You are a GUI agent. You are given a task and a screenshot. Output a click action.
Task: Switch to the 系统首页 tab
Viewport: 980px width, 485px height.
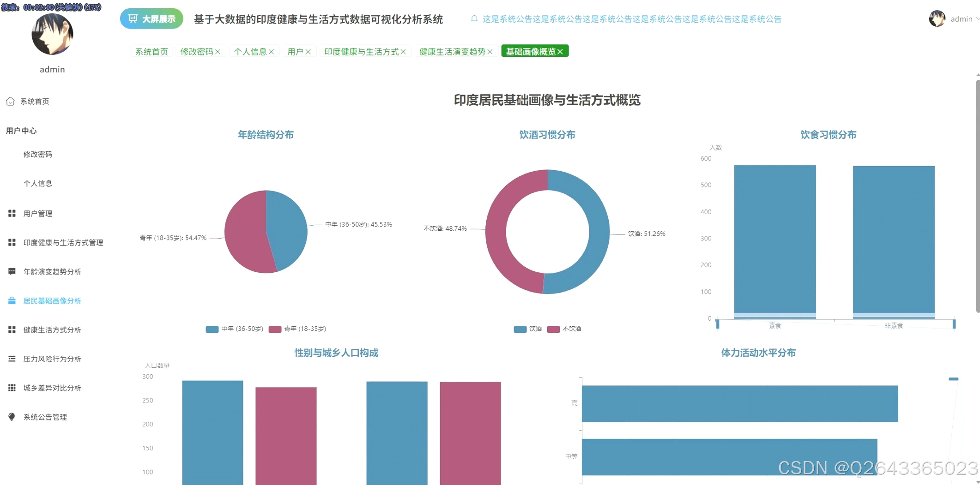pos(151,52)
